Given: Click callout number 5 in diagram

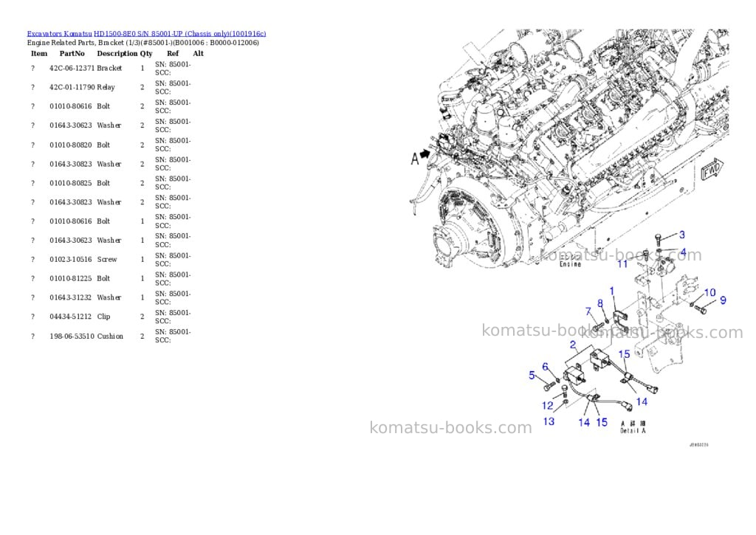Looking at the screenshot, I should click(532, 375).
